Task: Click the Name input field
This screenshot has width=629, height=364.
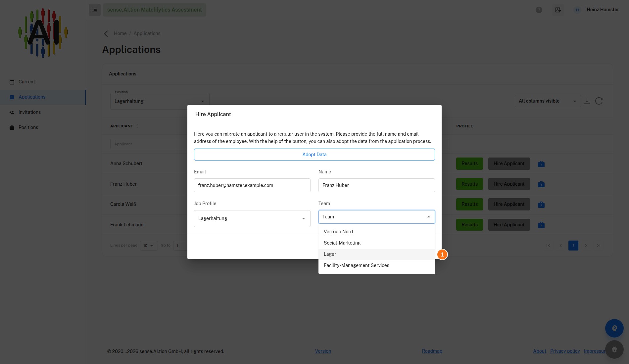Action: 377,185
